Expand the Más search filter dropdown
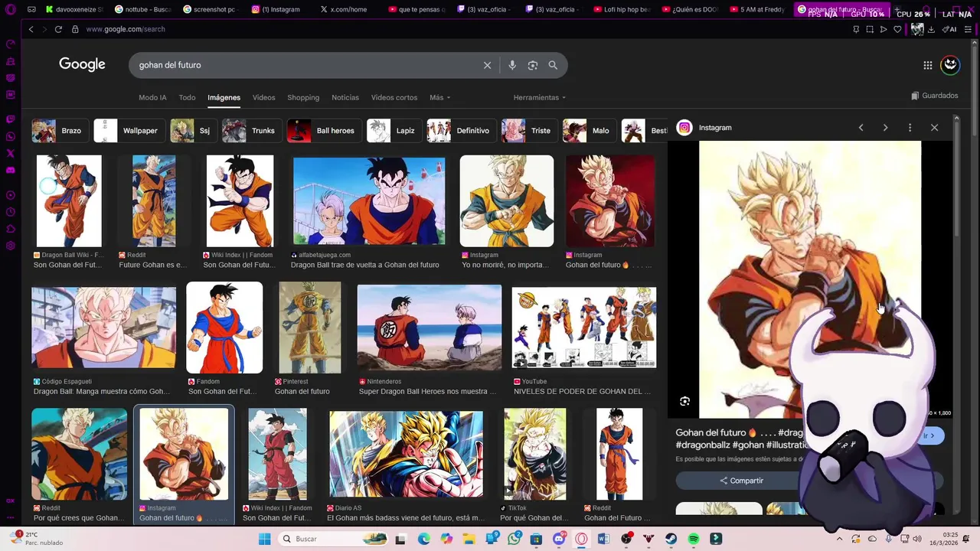 [x=439, y=98]
